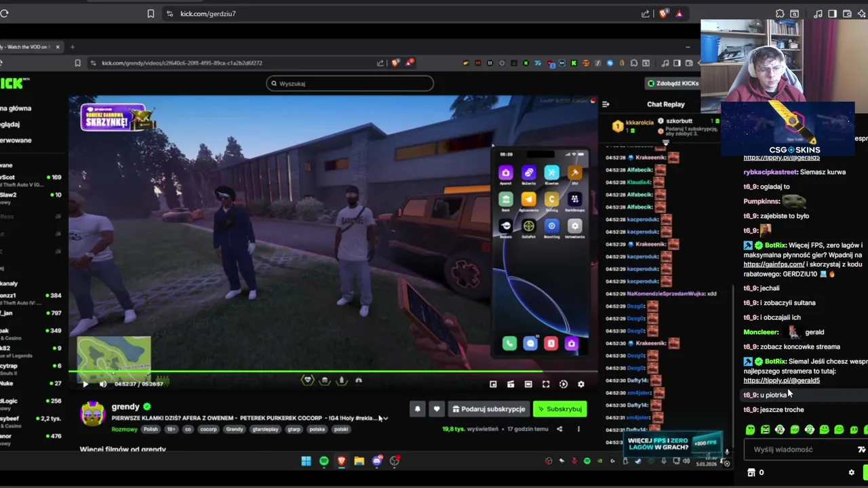Open chat shop bag icon
Screen dimensions: 868x488
point(751,472)
